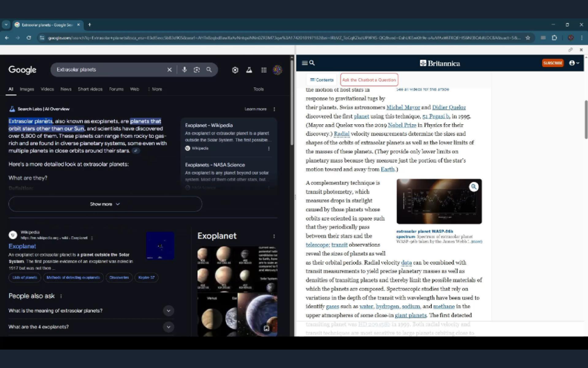The image size is (588, 368).
Task: Open the Google apps grid
Action: point(264,69)
